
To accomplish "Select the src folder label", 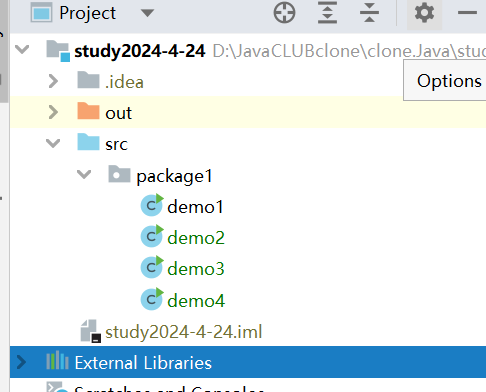I will [x=116, y=144].
